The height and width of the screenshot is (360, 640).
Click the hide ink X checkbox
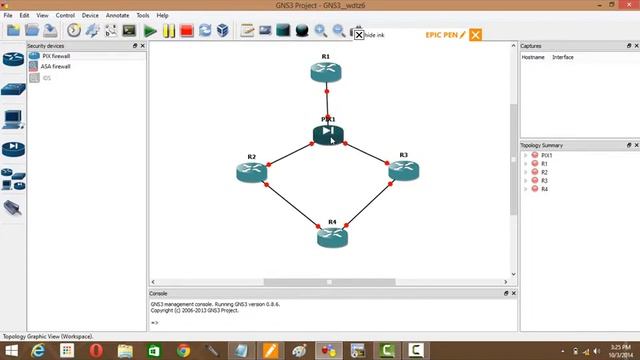[359, 35]
